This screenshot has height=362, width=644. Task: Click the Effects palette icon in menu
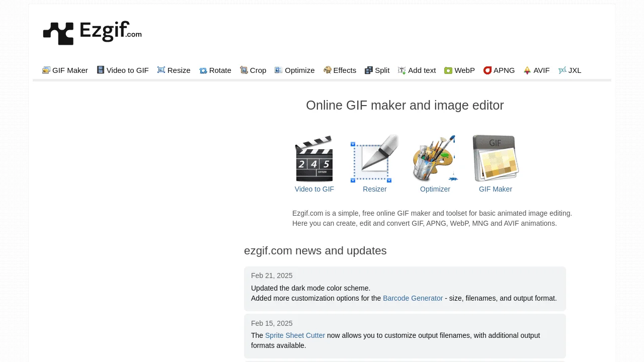(x=328, y=70)
